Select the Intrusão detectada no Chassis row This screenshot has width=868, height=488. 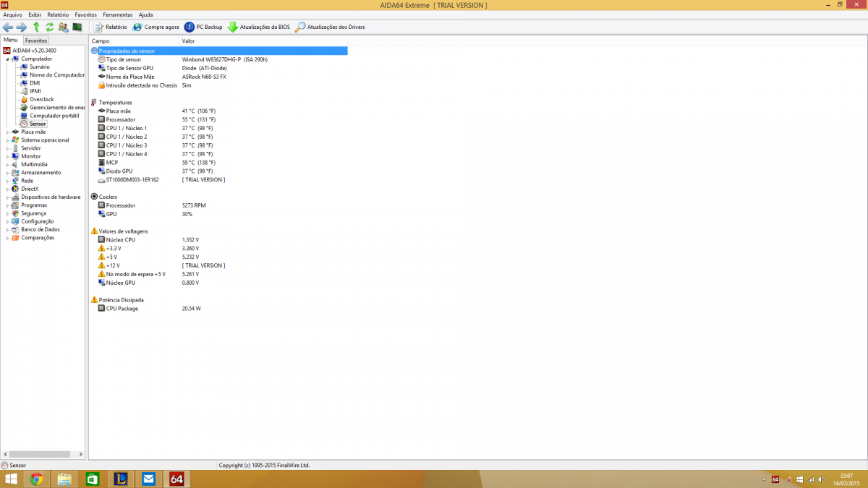coord(218,85)
